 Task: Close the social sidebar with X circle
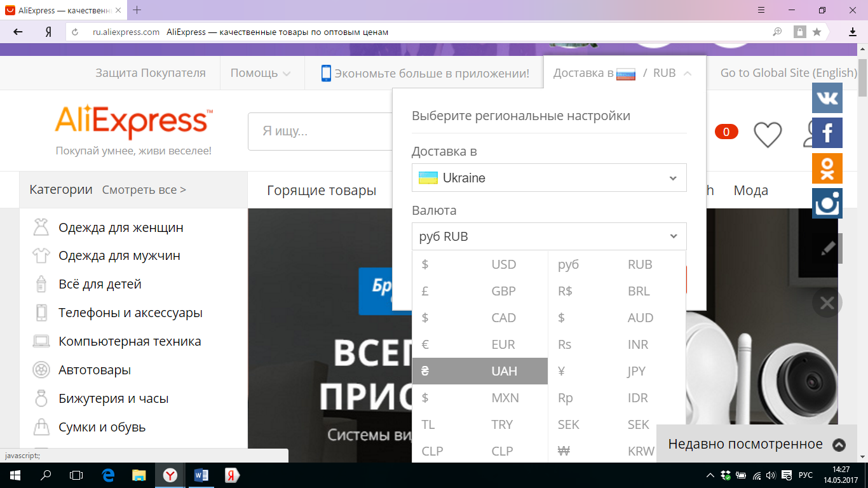(827, 303)
